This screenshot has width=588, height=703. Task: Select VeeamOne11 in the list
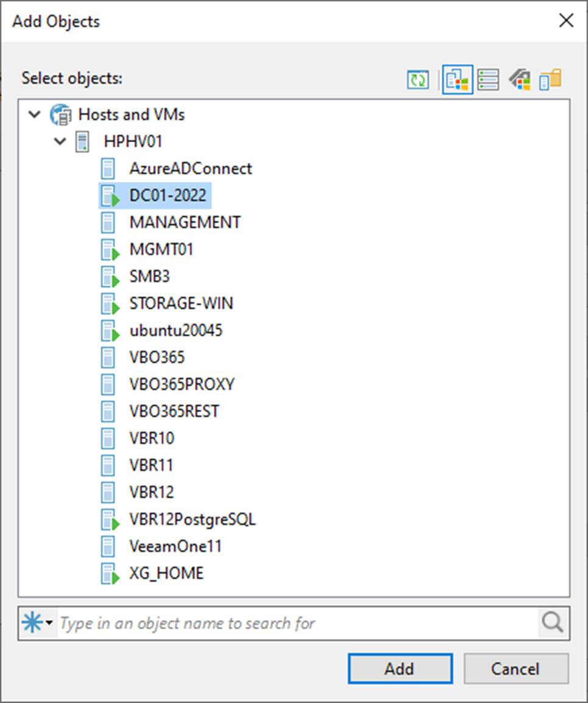click(175, 546)
